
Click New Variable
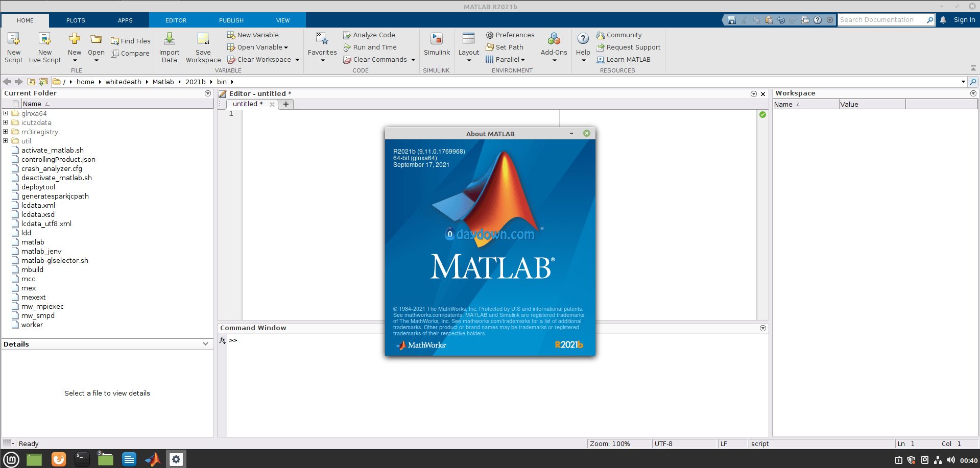pyautogui.click(x=253, y=35)
